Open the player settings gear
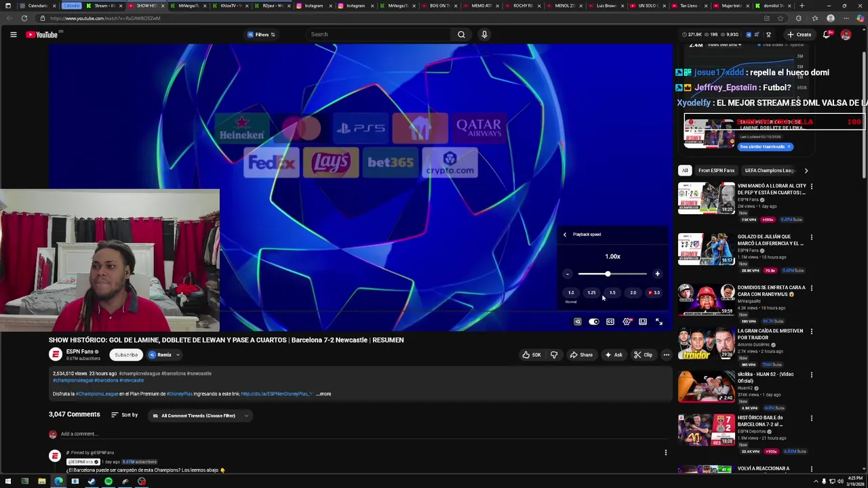The image size is (868, 488). tap(627, 322)
